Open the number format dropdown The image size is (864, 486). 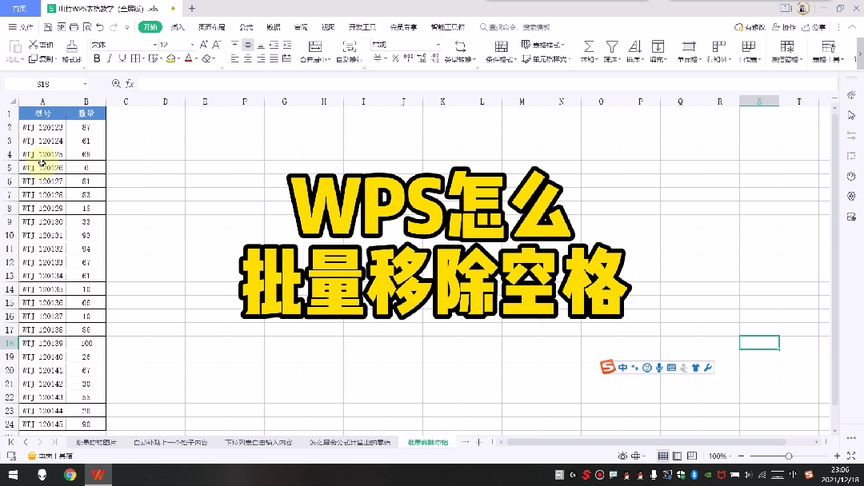tap(439, 45)
